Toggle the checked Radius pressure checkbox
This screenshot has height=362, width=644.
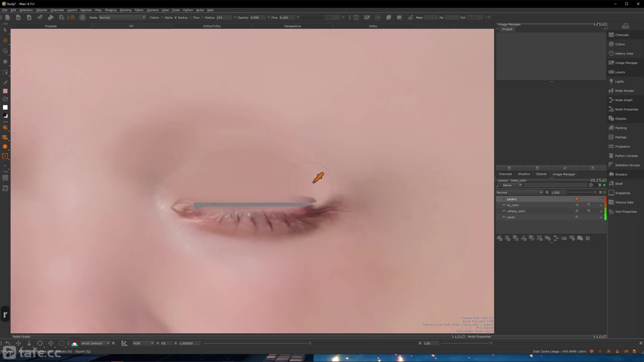[176, 17]
